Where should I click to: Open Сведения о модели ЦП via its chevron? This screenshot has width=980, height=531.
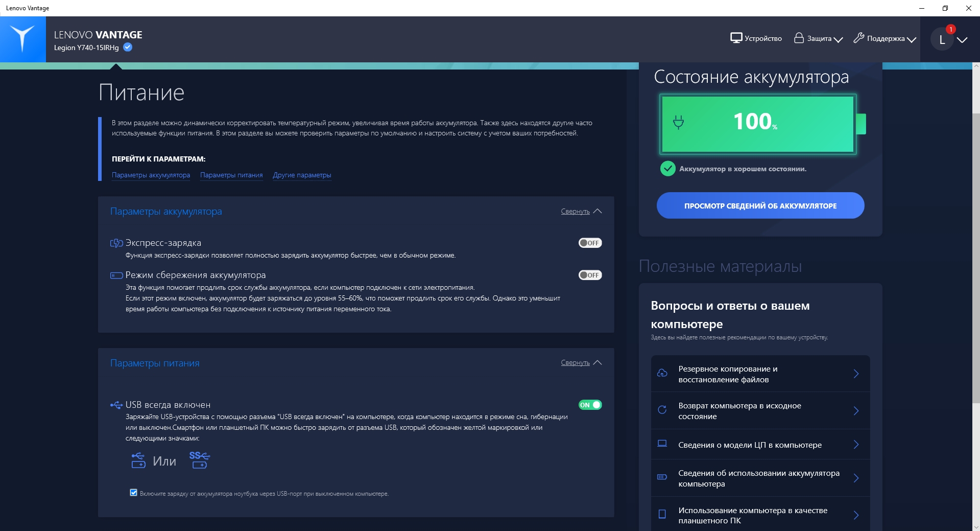point(856,445)
